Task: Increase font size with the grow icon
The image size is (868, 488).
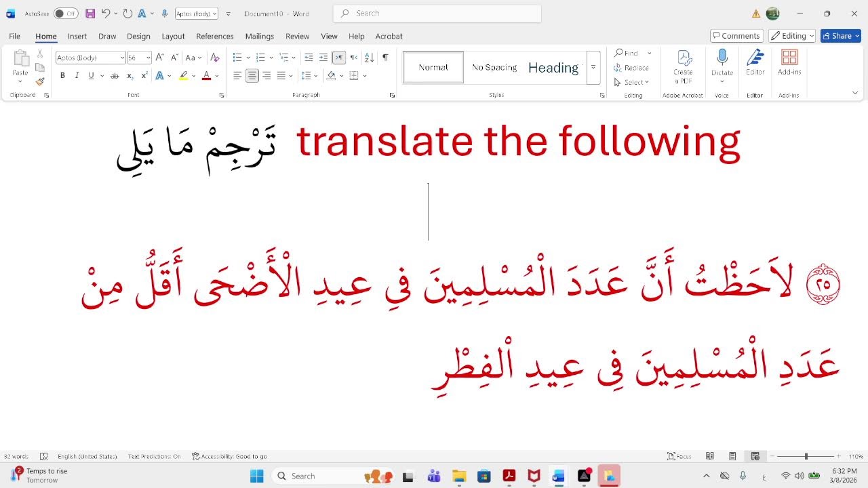Action: tap(160, 58)
